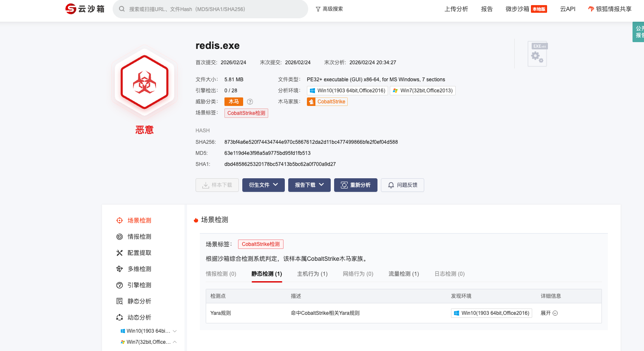Open 高级搜索 filter icon

pos(318,9)
